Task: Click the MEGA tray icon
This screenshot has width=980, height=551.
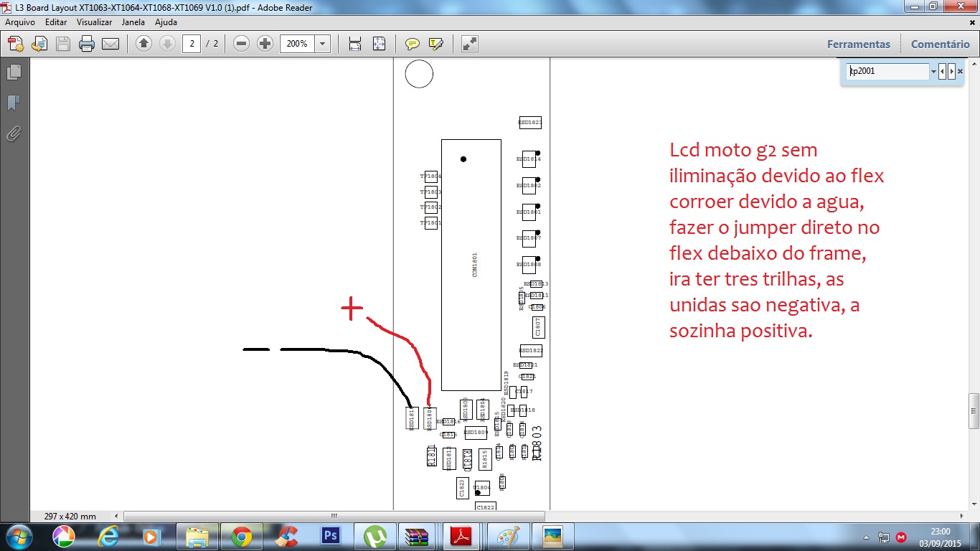Action: click(x=901, y=537)
